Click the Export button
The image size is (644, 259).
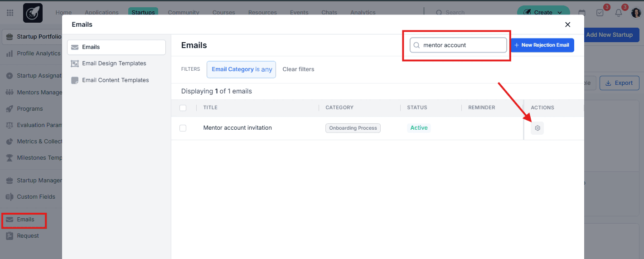pos(619,83)
